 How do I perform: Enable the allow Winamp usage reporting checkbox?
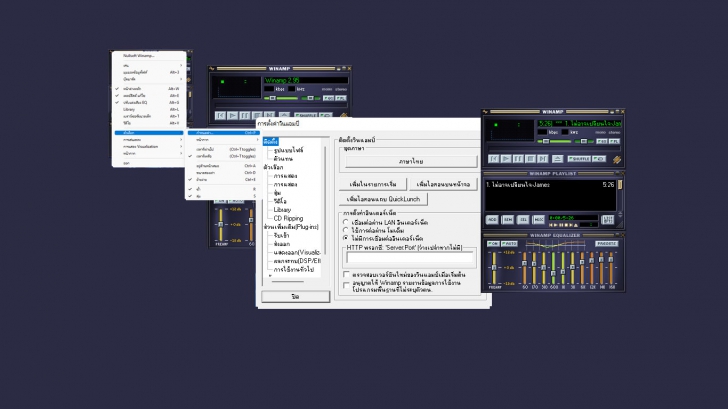346,285
